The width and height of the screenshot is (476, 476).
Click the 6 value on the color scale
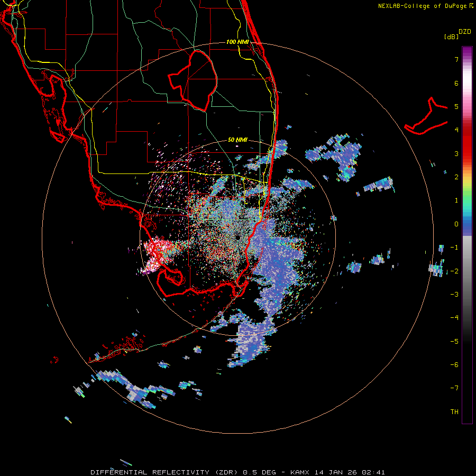point(456,83)
